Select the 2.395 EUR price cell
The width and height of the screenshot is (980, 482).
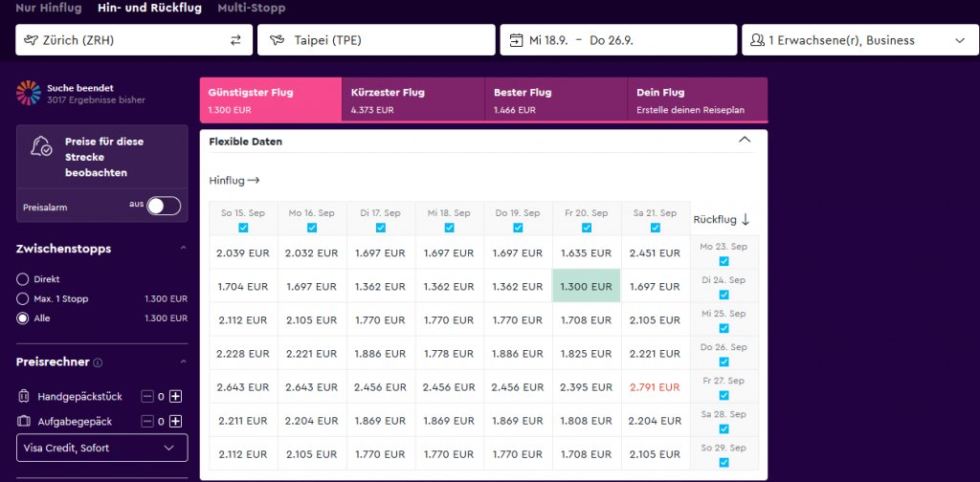point(587,387)
